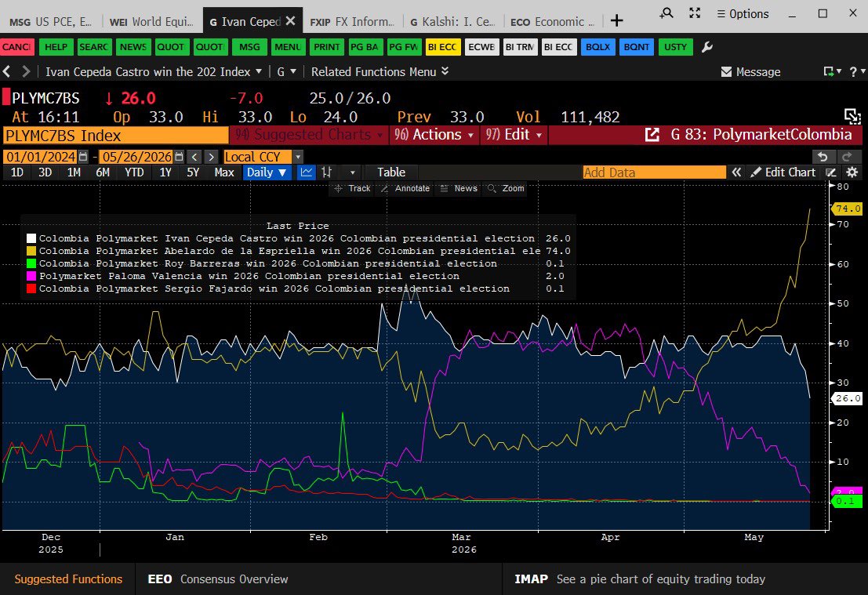Image resolution: width=868 pixels, height=595 pixels.
Task: Switch to the FXIP FX Information tab
Action: tap(352, 22)
